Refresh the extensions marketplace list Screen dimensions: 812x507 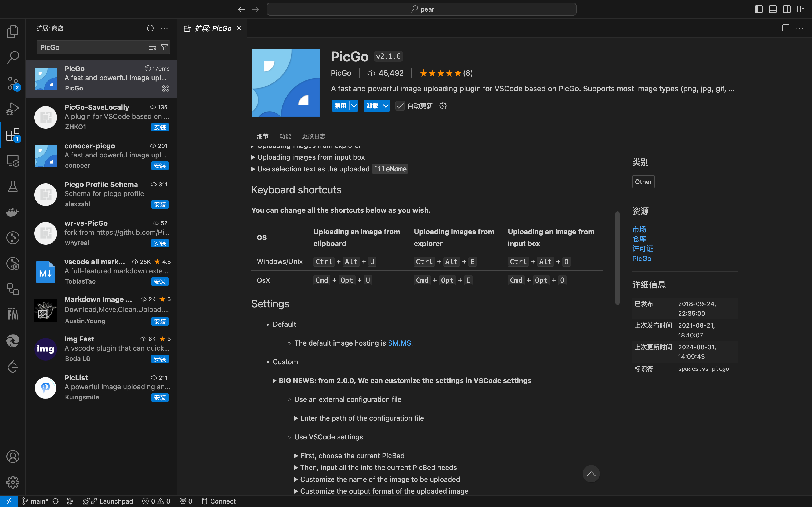[x=150, y=28]
